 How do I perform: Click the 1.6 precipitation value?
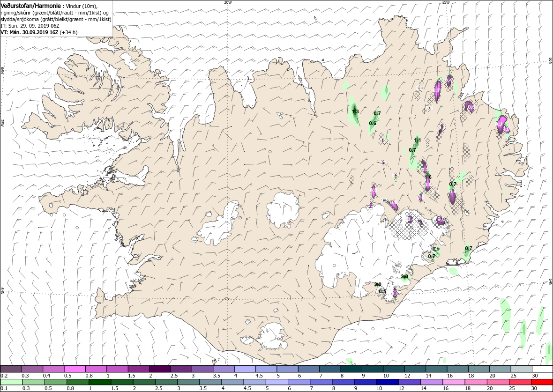click(428, 177)
